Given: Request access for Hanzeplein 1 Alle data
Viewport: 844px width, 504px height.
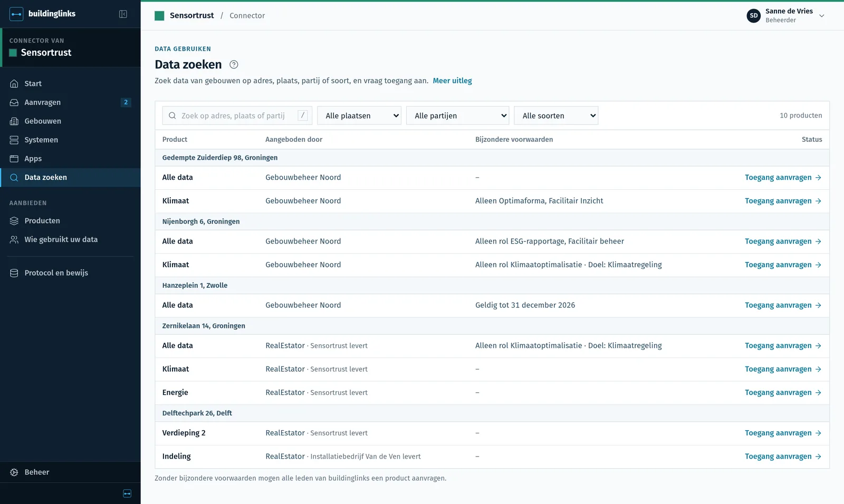Looking at the screenshot, I should [x=783, y=305].
